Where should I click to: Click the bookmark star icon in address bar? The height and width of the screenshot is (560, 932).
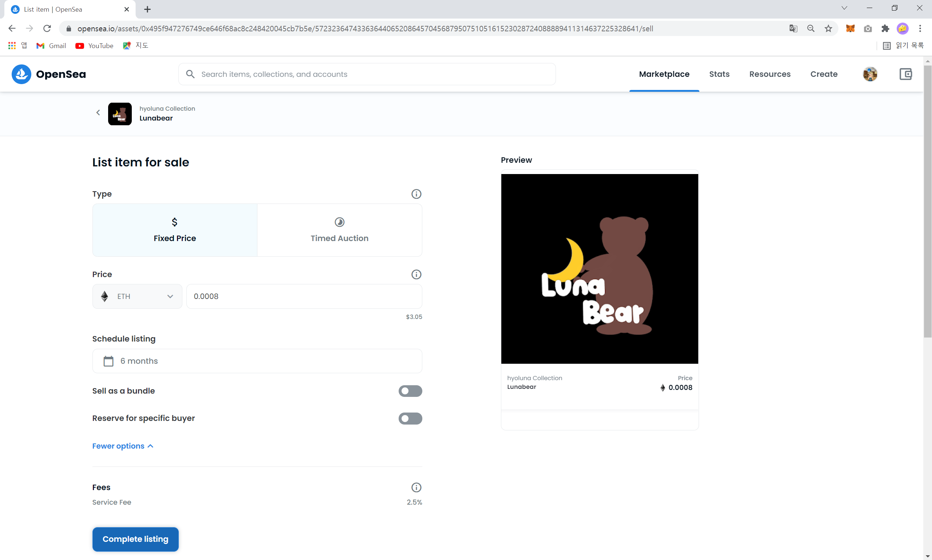pos(828,29)
